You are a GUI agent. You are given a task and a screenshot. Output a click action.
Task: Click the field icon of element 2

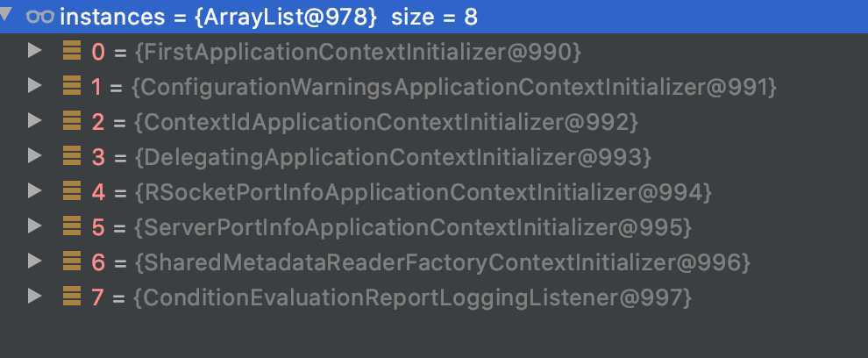pos(72,121)
